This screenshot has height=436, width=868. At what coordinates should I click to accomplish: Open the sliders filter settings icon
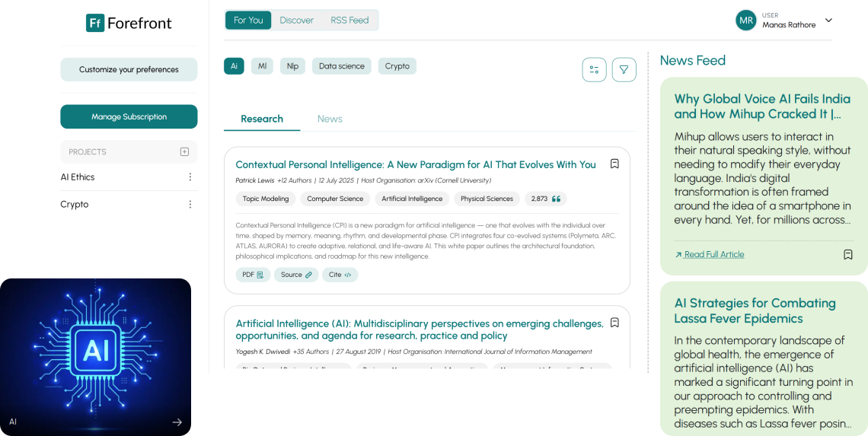(594, 69)
